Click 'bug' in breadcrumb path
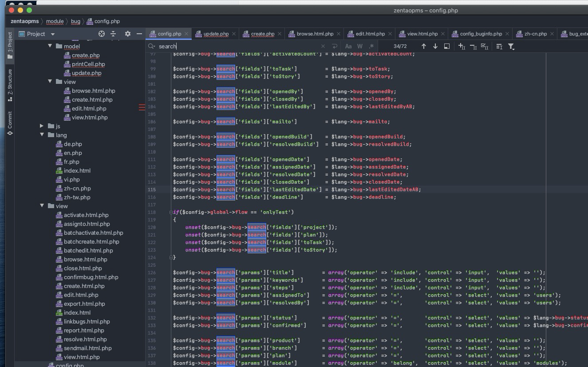 point(75,21)
